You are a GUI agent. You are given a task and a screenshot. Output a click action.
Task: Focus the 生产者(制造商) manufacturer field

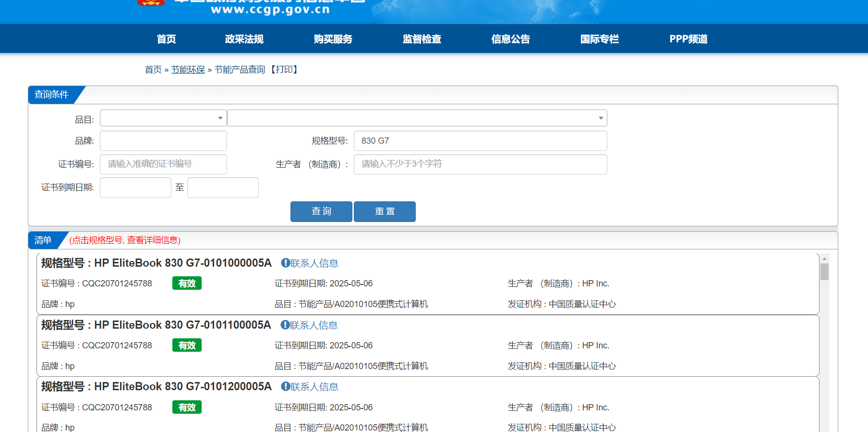pyautogui.click(x=481, y=164)
